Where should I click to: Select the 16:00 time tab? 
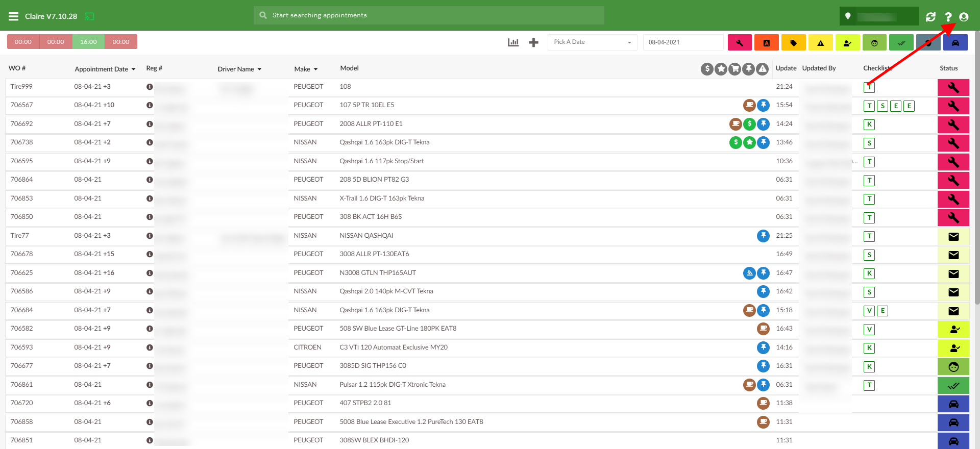(88, 42)
